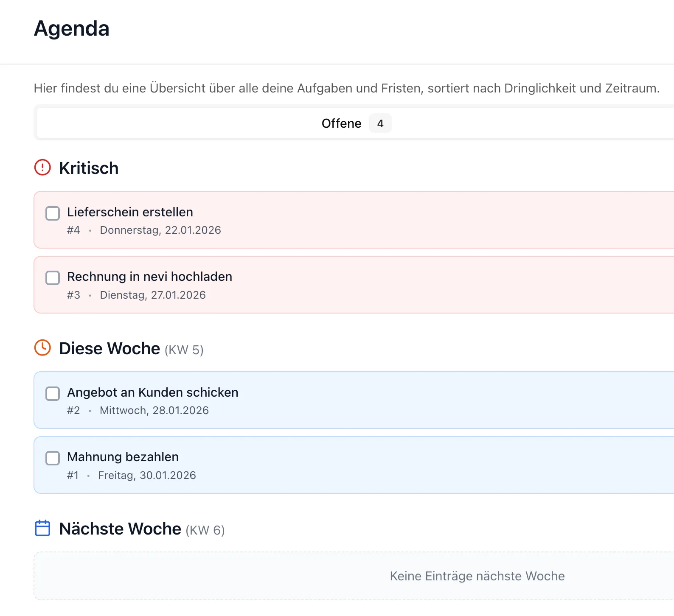
Task: Complete the Mahnung bezahlen task checkbox
Action: click(53, 458)
